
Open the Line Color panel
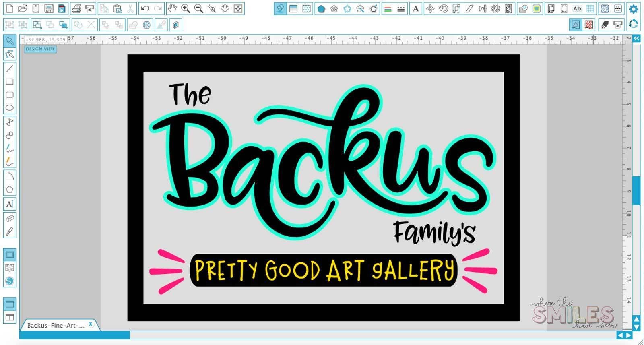[x=388, y=8]
